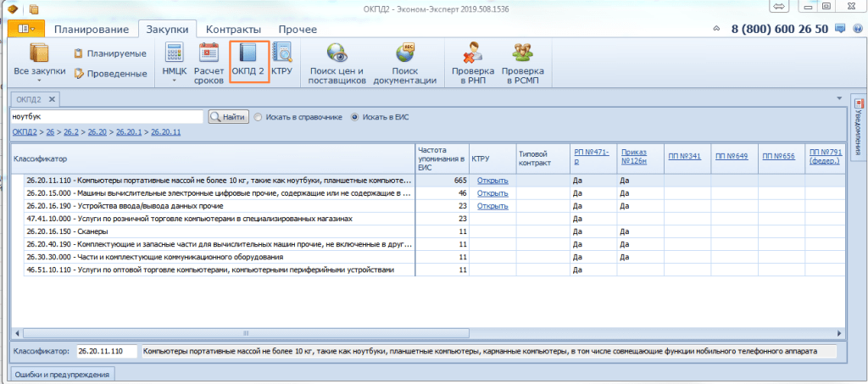Image resolution: width=868 pixels, height=384 pixels.
Task: Click the КТРУ column header
Action: pyautogui.click(x=492, y=159)
